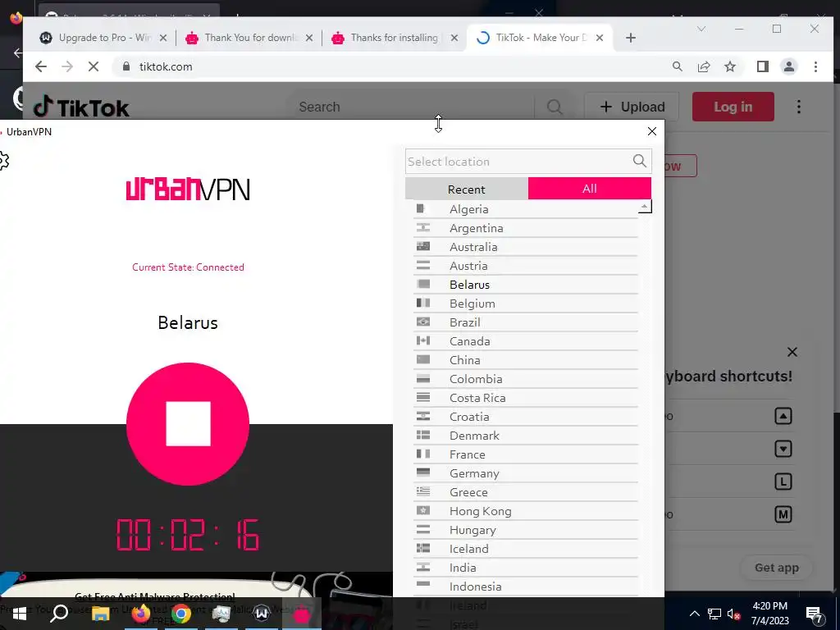
Task: Select Greece from the list
Action: [526, 492]
